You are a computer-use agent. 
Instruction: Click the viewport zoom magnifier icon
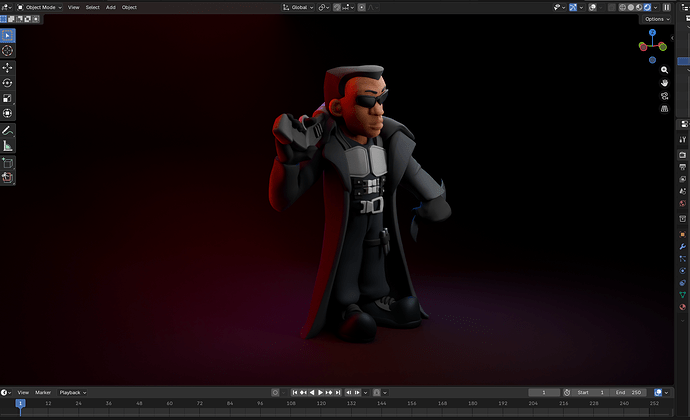pos(664,70)
